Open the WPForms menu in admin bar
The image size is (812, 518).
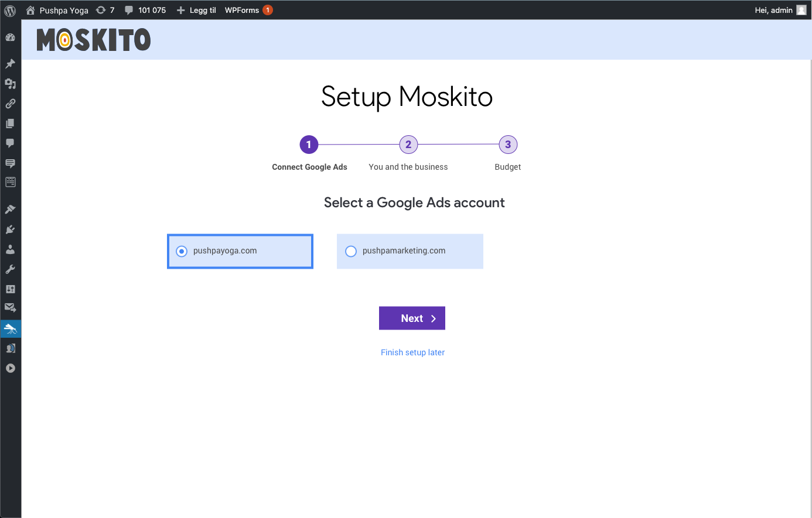click(243, 10)
